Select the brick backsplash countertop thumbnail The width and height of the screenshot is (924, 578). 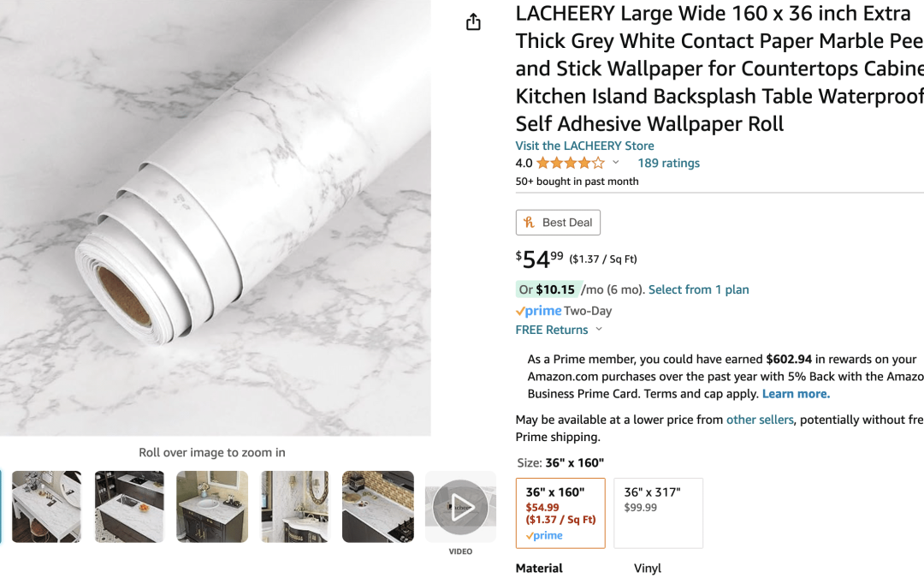click(x=378, y=507)
